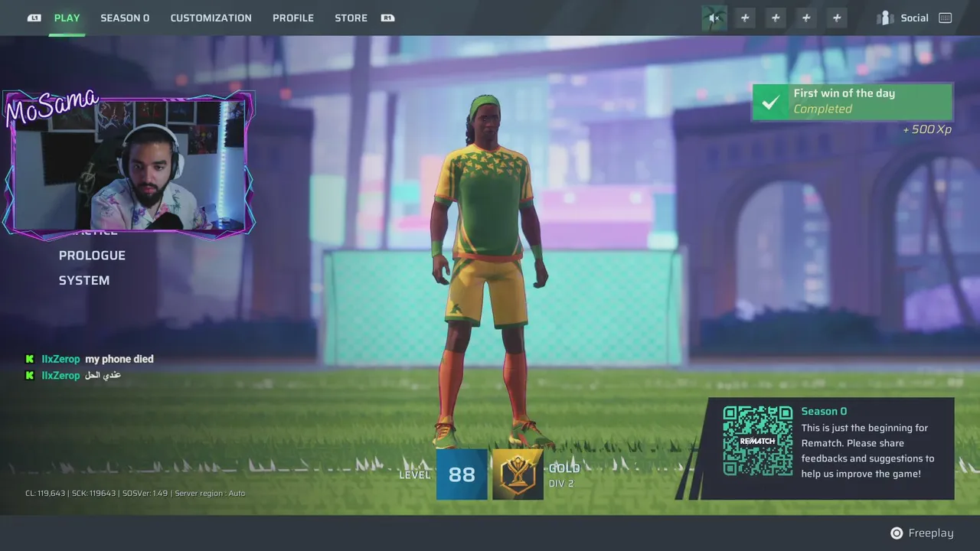Click the gold trophy rank badge
The width and height of the screenshot is (980, 551).
coord(518,474)
